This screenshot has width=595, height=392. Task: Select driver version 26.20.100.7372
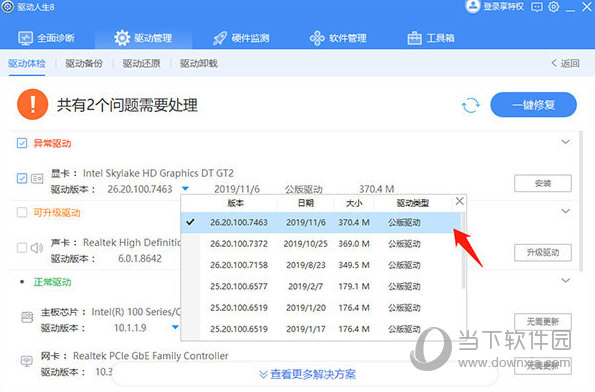coord(321,244)
